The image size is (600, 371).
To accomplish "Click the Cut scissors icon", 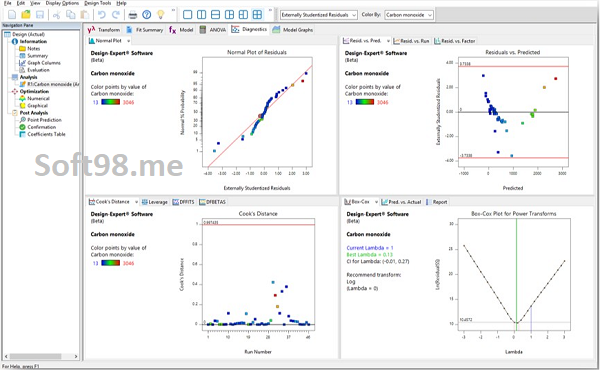I will (57, 15).
